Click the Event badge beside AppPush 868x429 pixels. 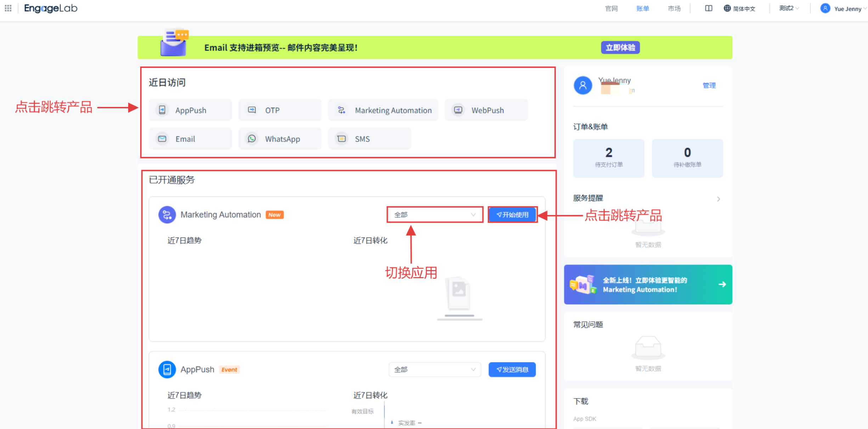point(229,370)
